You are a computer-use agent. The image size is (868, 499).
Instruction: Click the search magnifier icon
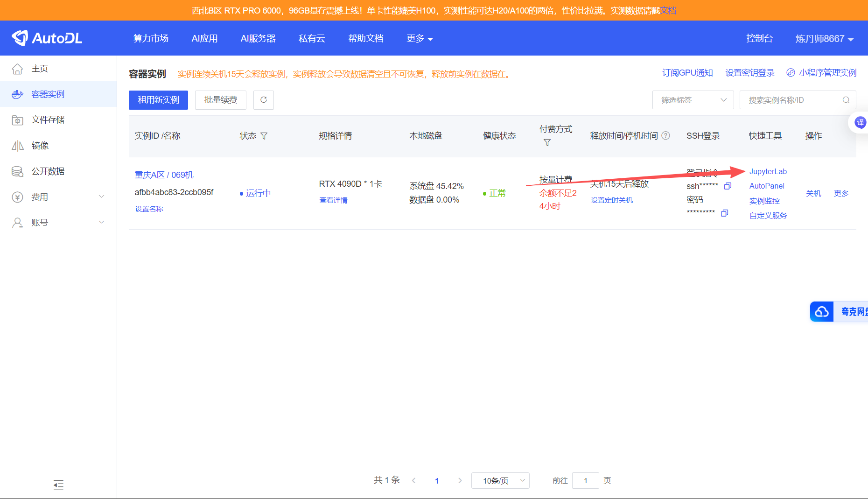pyautogui.click(x=846, y=100)
